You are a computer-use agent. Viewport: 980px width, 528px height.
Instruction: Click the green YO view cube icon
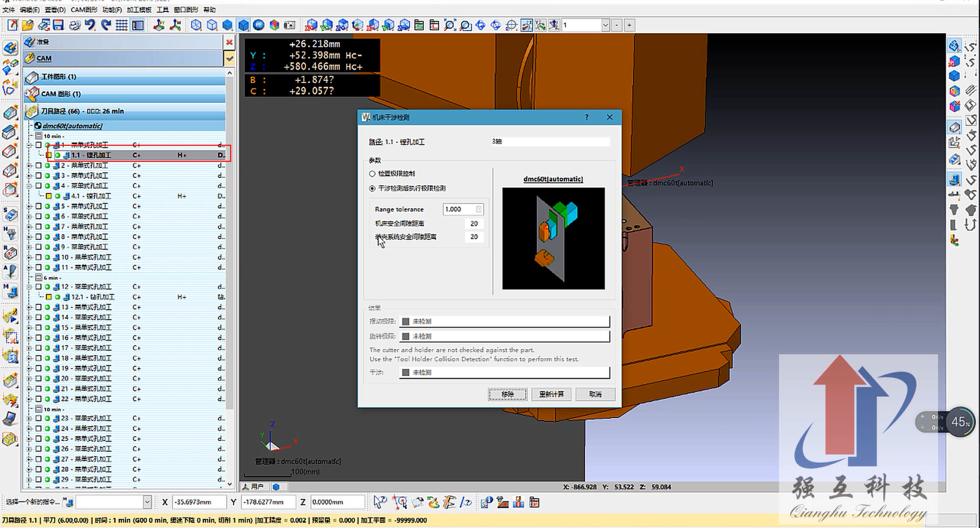click(x=326, y=25)
